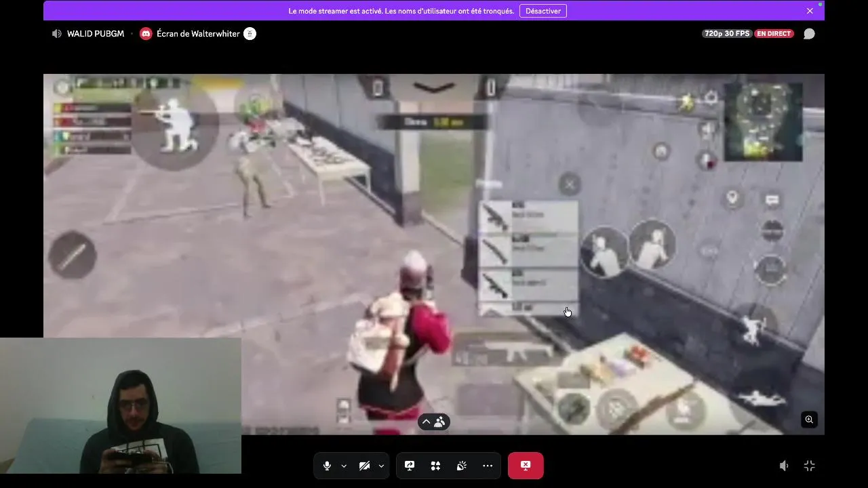Dismiss the streamer mode banner

click(x=810, y=11)
